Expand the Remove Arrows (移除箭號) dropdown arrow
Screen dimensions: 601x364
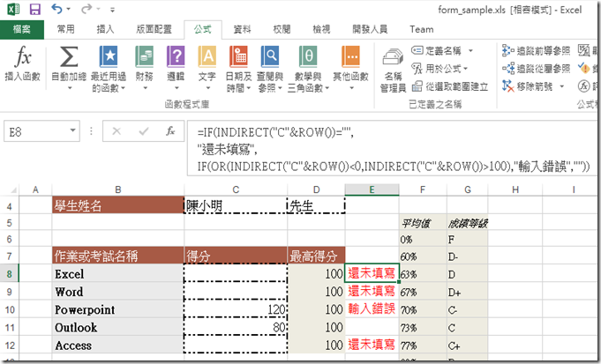(562, 86)
